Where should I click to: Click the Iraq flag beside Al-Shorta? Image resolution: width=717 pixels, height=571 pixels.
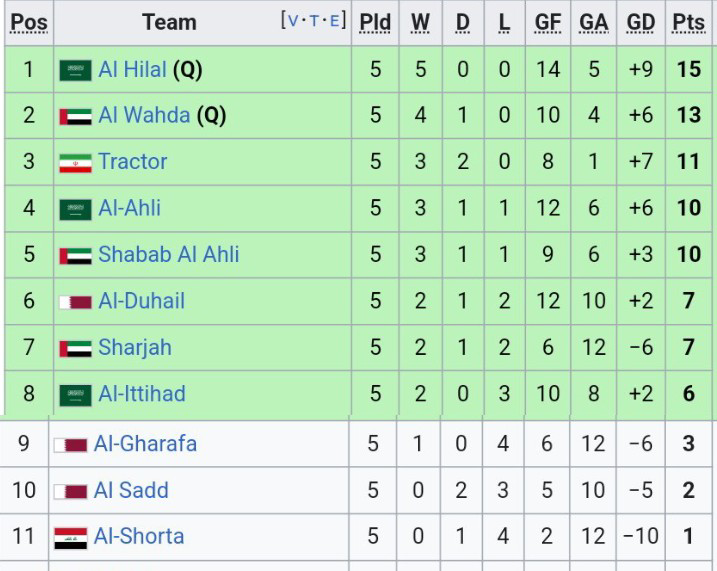[x=70, y=537]
